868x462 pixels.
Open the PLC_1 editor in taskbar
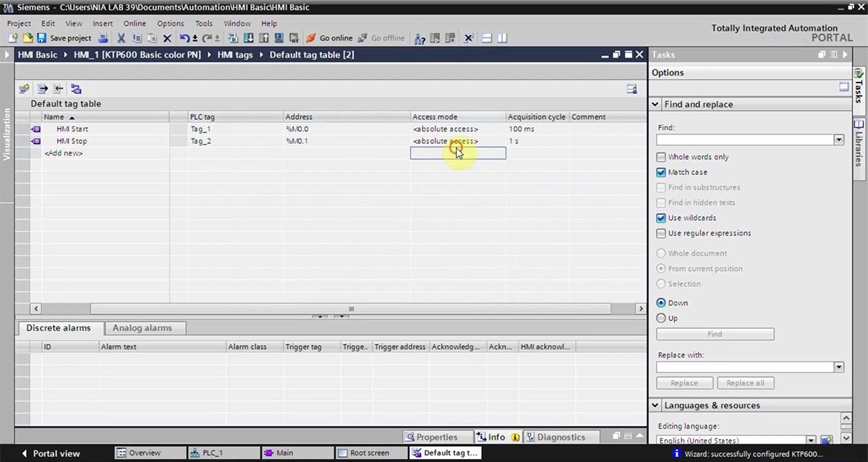coord(223,453)
